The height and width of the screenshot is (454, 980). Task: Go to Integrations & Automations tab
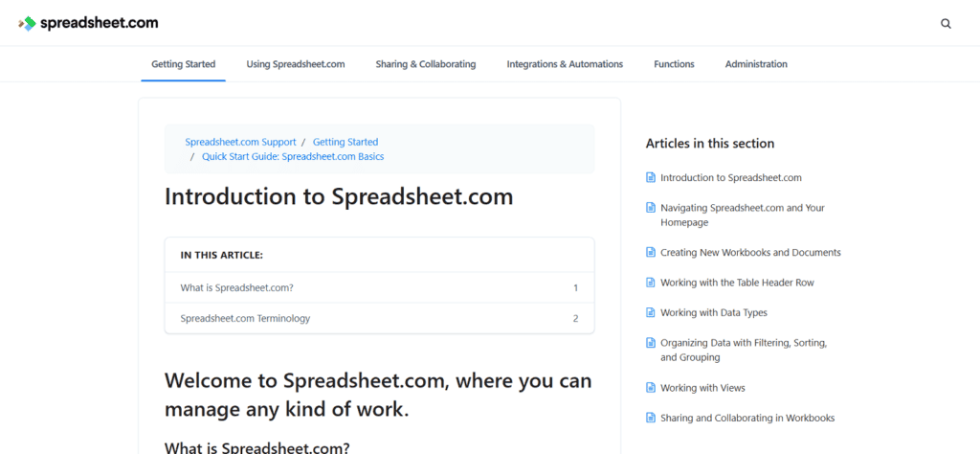(x=565, y=64)
